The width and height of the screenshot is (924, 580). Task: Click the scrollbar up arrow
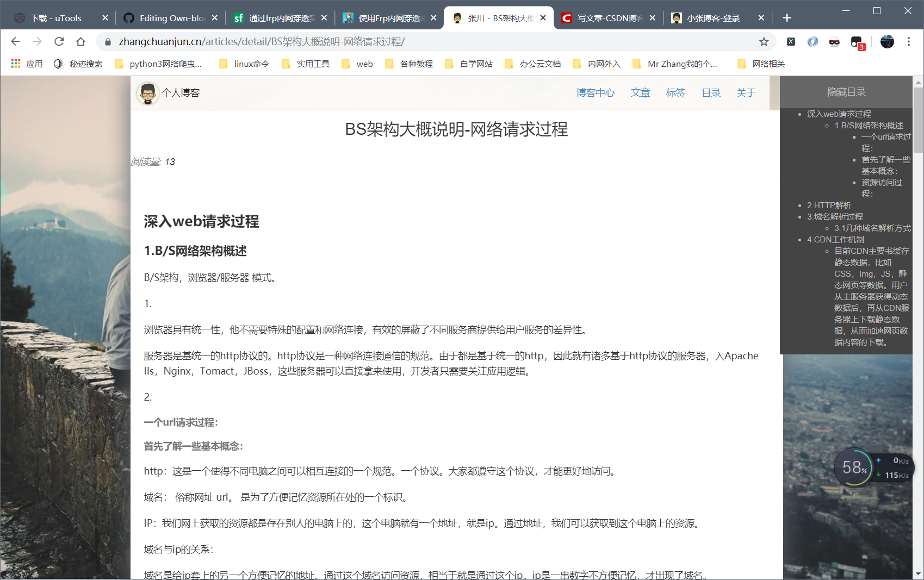click(918, 83)
